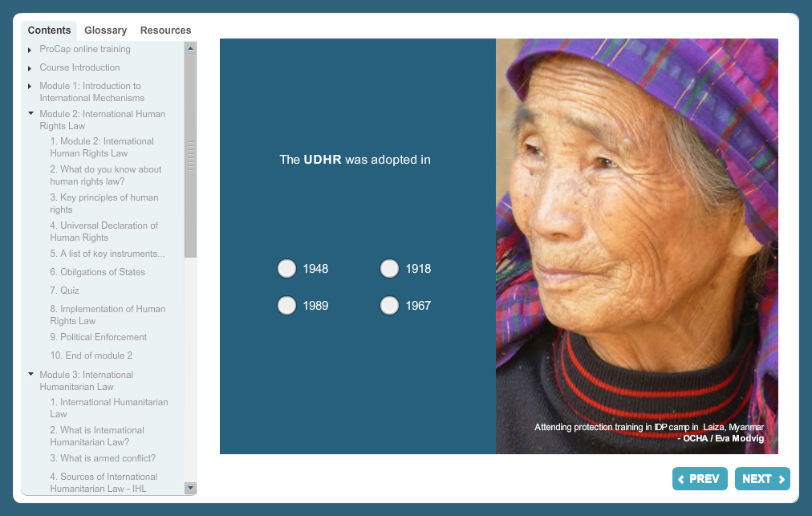Click the contents panel scrollbar thumb

tap(191, 156)
